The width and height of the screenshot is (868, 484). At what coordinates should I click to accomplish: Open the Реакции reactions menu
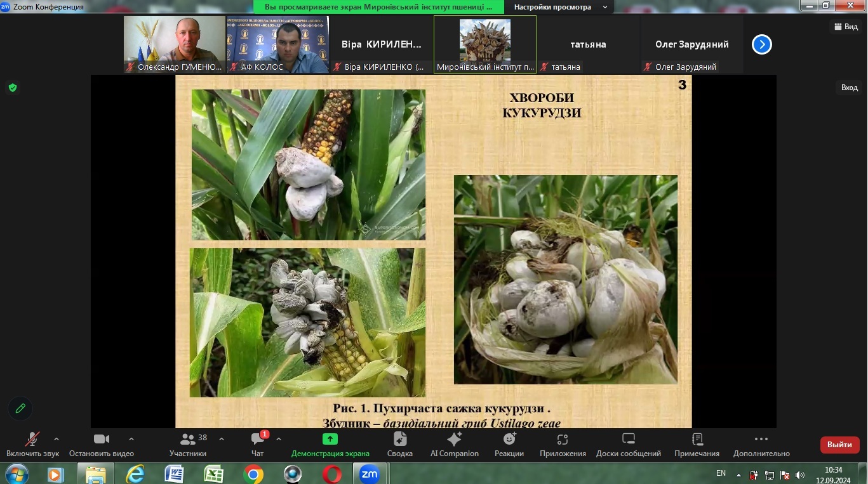point(509,444)
